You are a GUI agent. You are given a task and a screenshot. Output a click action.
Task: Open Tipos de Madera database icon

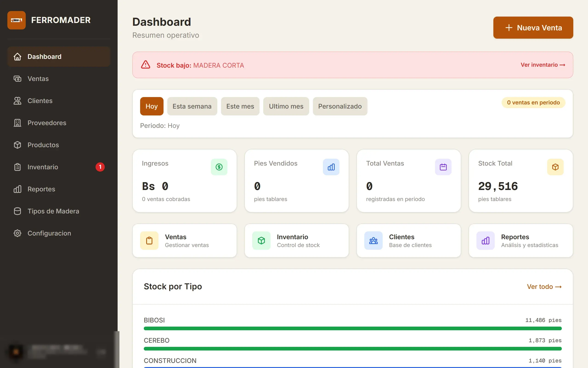17,211
